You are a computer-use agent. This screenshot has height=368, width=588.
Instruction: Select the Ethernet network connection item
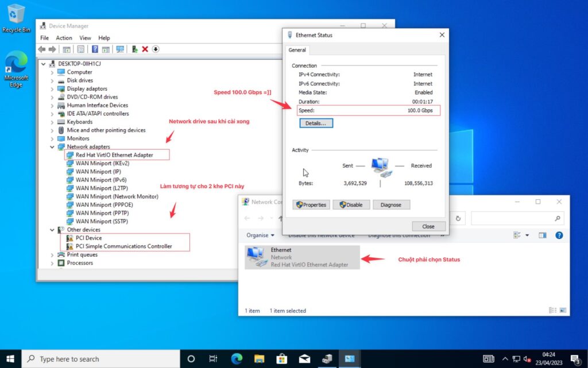pos(302,257)
